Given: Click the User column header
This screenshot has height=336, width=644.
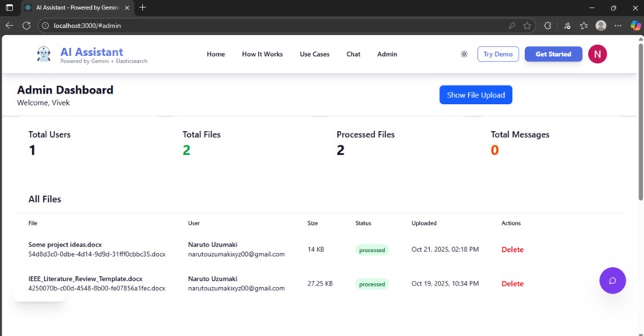Looking at the screenshot, I should (194, 223).
